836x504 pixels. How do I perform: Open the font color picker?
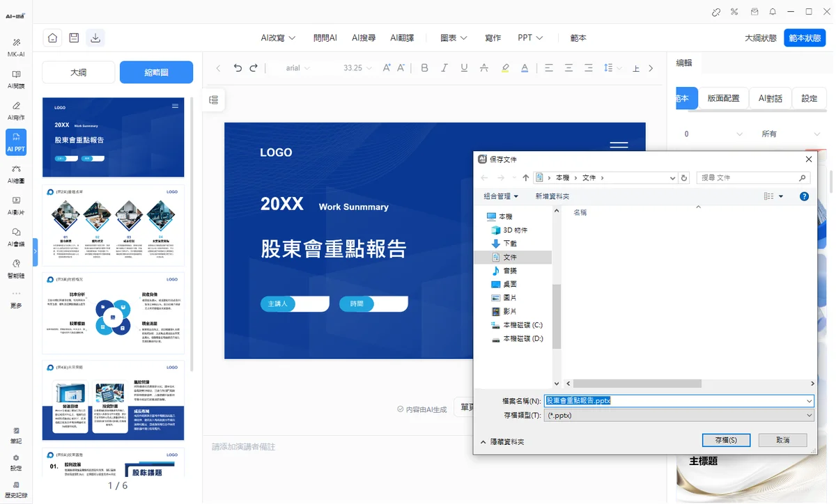(x=525, y=68)
